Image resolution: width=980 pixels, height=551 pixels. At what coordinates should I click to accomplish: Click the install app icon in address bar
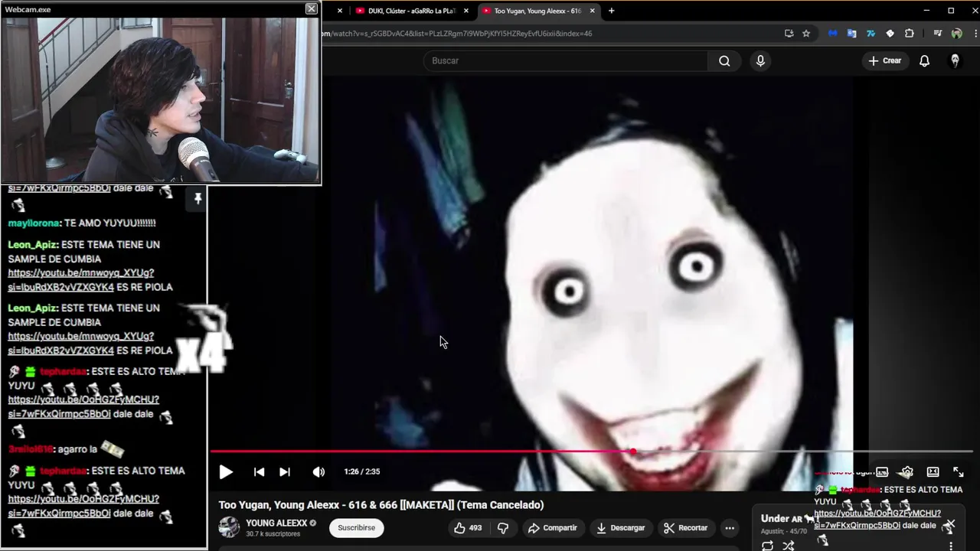(789, 34)
